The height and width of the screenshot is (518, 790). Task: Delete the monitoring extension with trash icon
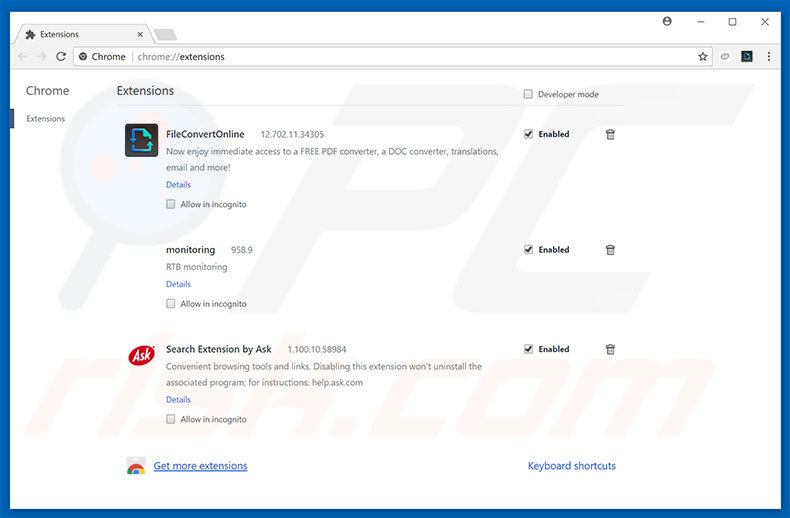pos(610,249)
